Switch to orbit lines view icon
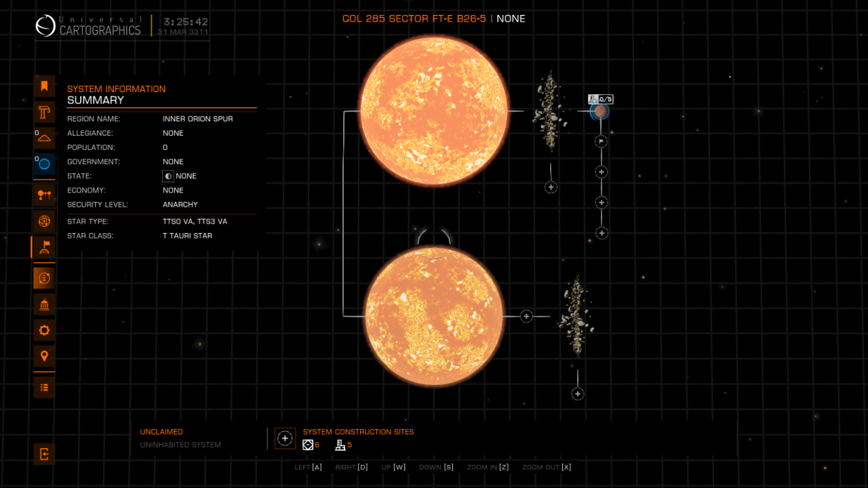Viewport: 868px width, 488px height. click(44, 195)
